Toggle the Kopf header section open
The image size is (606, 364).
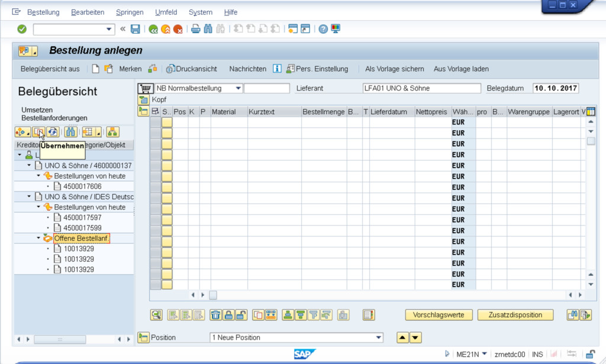144,99
